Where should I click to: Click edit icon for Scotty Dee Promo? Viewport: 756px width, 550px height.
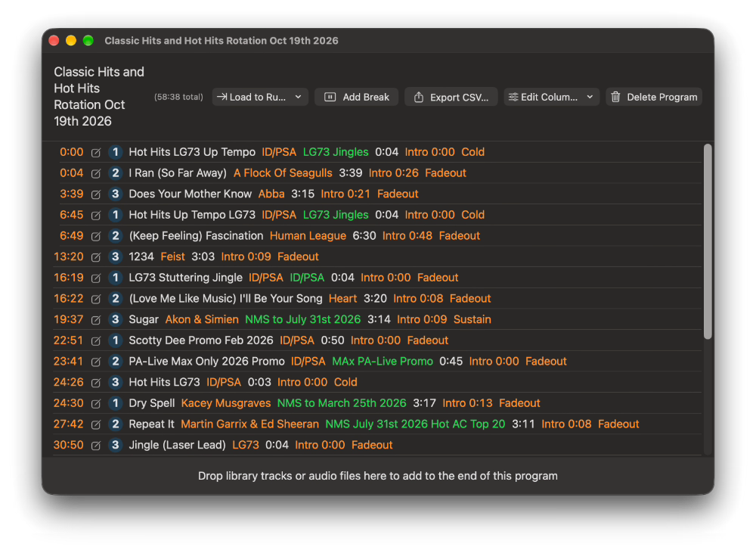tap(96, 340)
